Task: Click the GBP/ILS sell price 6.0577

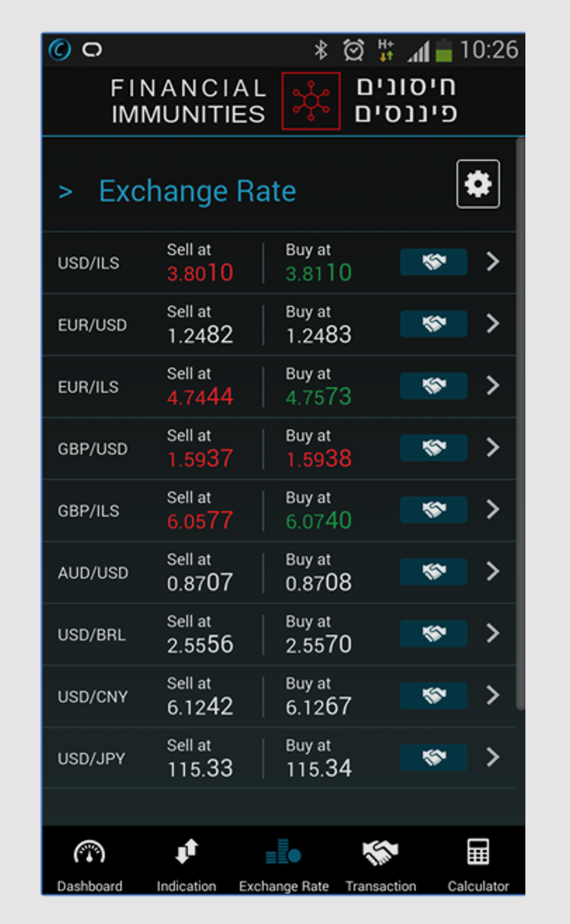Action: click(x=200, y=521)
